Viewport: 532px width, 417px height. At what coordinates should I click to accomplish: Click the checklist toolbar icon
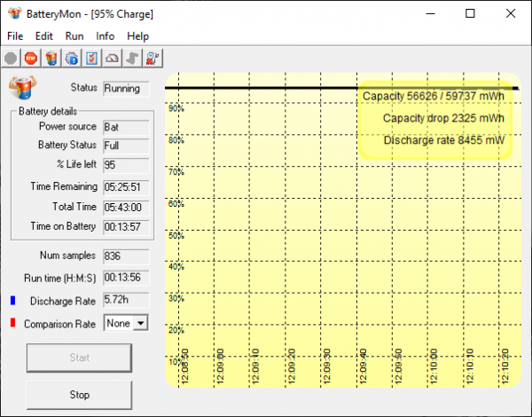point(91,59)
